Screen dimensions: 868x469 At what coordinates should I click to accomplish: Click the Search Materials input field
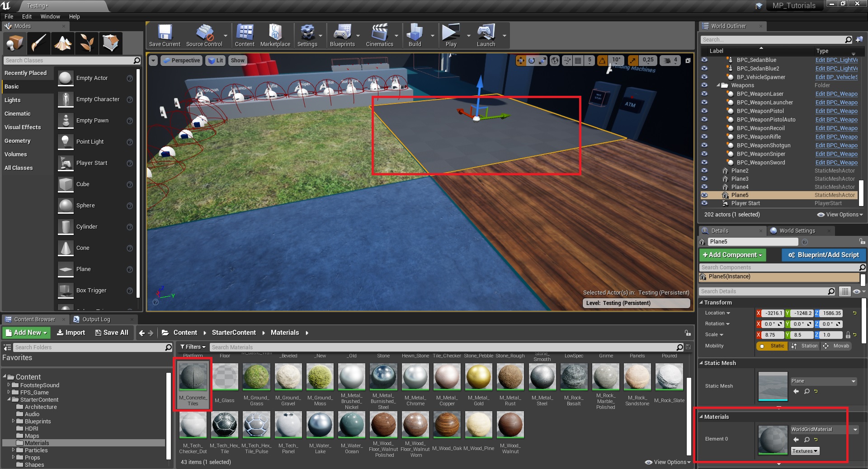[x=443, y=347]
